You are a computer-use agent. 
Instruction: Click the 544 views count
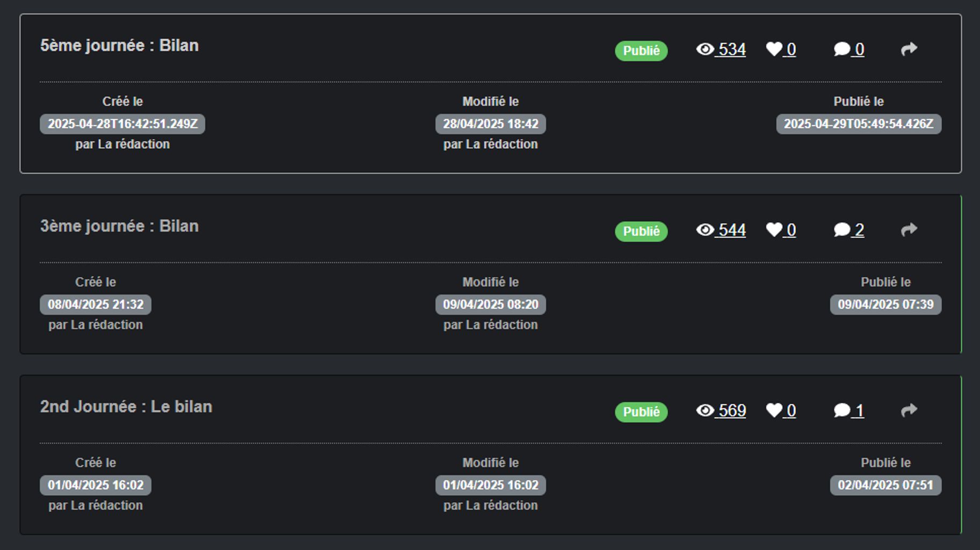tap(732, 230)
